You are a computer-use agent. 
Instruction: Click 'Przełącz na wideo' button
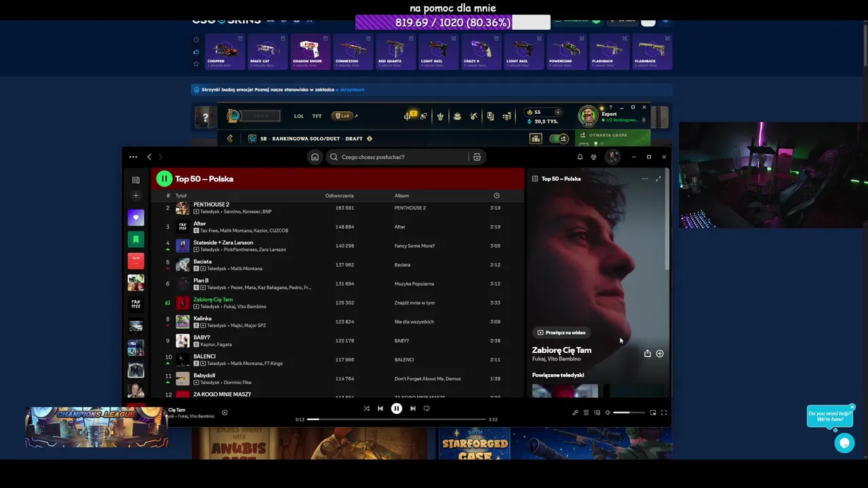[x=561, y=333]
